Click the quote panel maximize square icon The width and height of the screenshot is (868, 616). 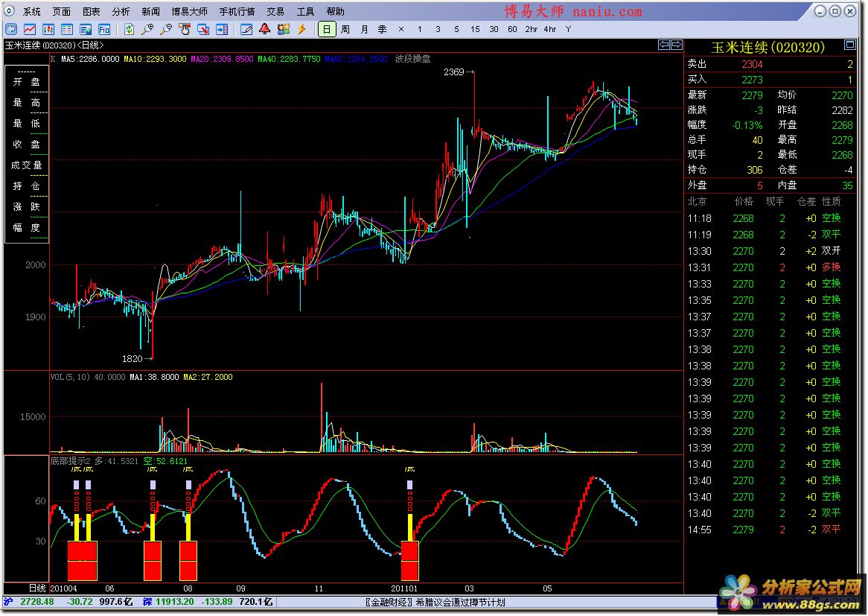pos(849,44)
